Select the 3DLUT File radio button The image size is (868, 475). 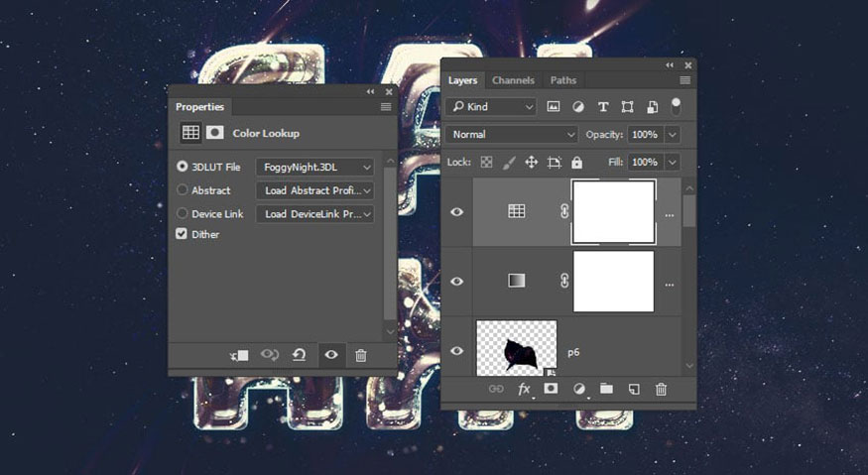click(x=182, y=166)
